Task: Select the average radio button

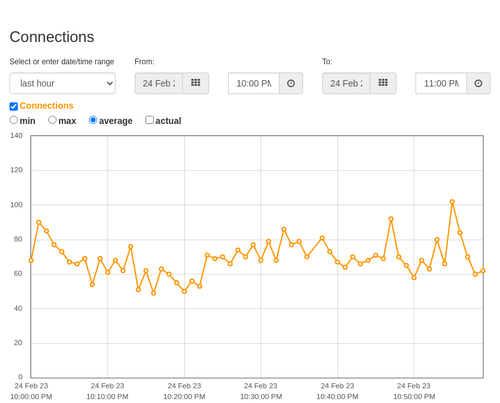Action: (x=93, y=120)
